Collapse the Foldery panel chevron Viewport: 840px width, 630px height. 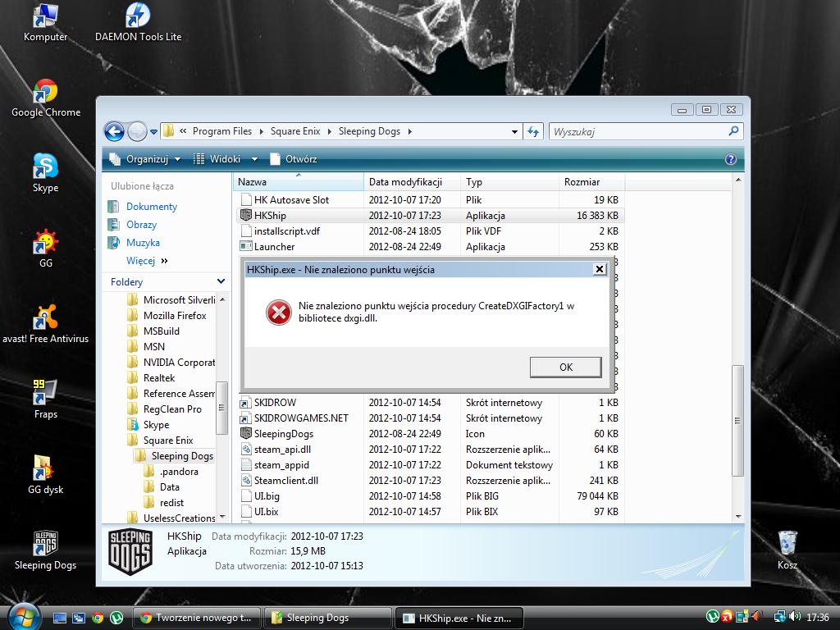pyautogui.click(x=221, y=281)
